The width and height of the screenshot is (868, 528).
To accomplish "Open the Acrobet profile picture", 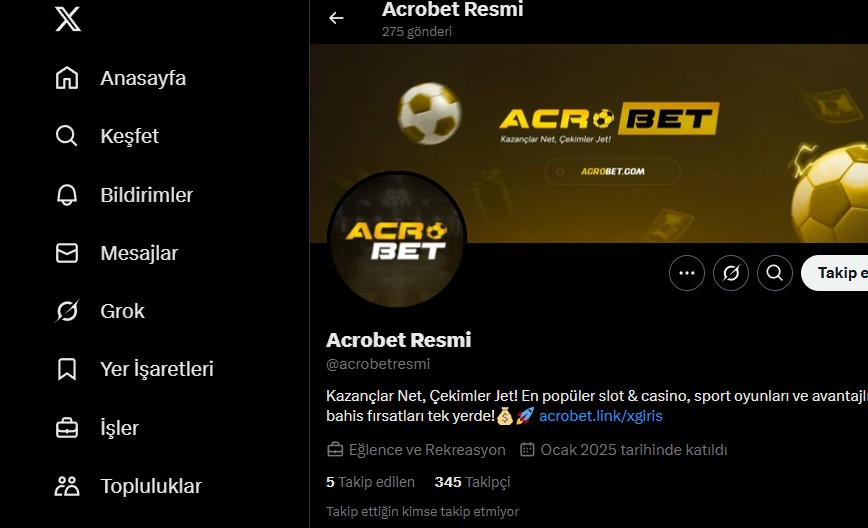I will (397, 240).
